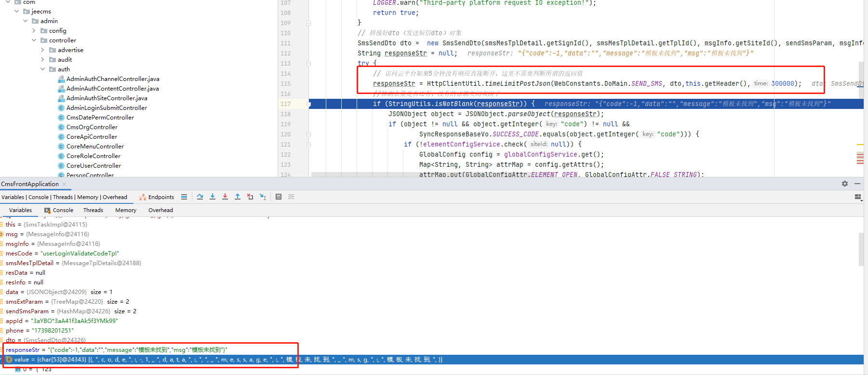Click Show Execution Point icon

pyautogui.click(x=184, y=197)
